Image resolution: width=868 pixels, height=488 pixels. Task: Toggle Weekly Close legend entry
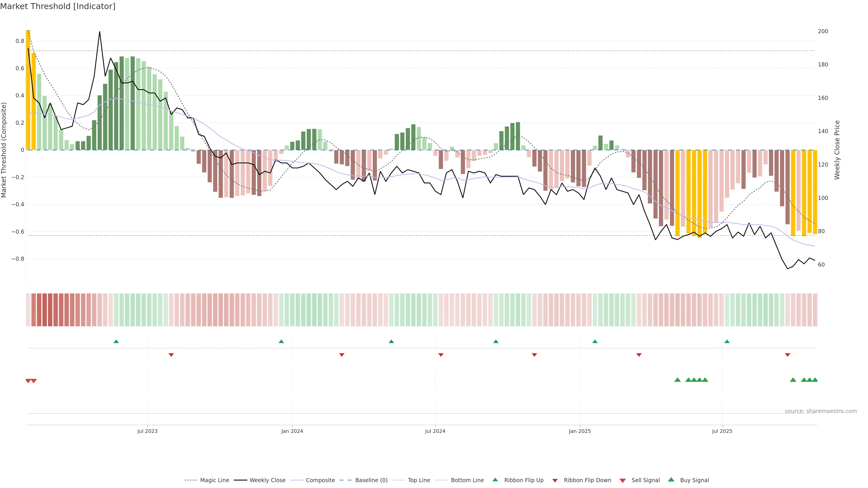[x=267, y=480]
